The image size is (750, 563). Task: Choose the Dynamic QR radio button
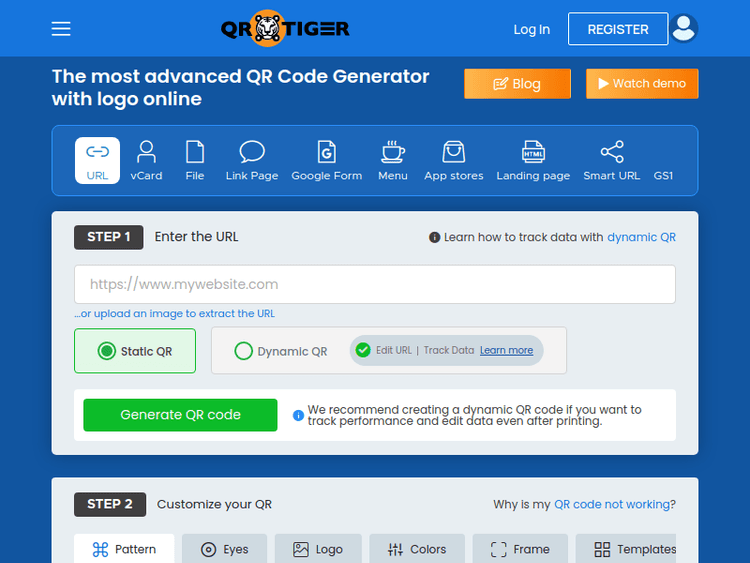pyautogui.click(x=243, y=351)
